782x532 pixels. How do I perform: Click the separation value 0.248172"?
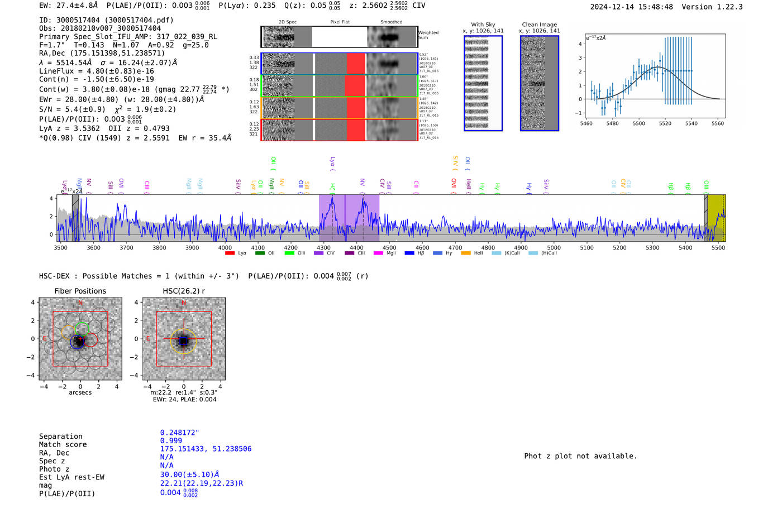click(179, 433)
